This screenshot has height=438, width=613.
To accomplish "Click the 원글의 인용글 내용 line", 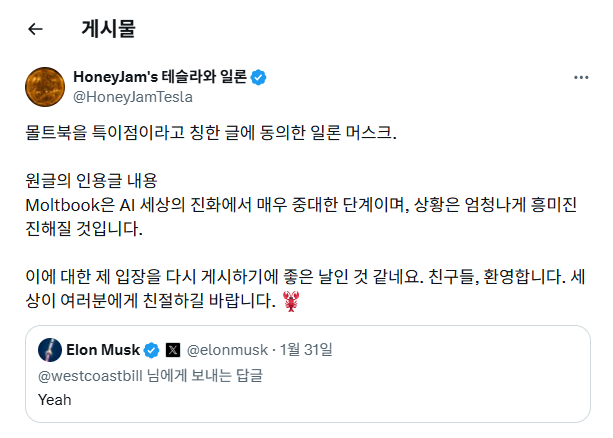I will point(91,181).
